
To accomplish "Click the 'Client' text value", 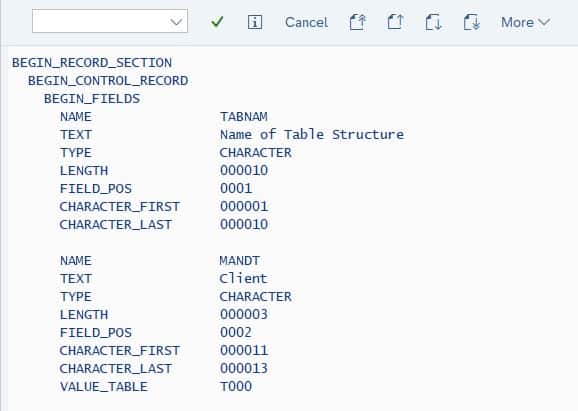I will [x=243, y=278].
